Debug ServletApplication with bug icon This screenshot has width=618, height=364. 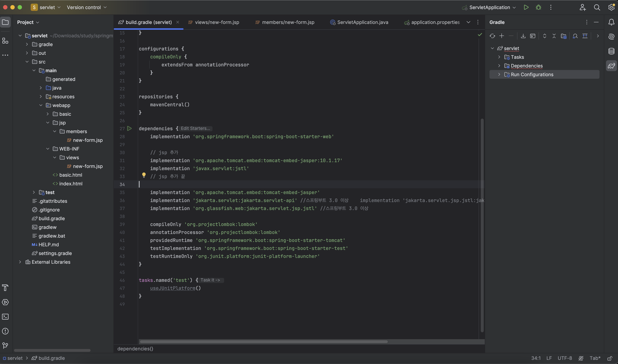[539, 7]
